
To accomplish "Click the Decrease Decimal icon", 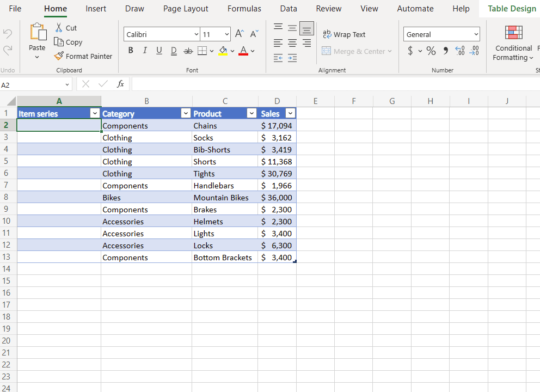I will (474, 51).
